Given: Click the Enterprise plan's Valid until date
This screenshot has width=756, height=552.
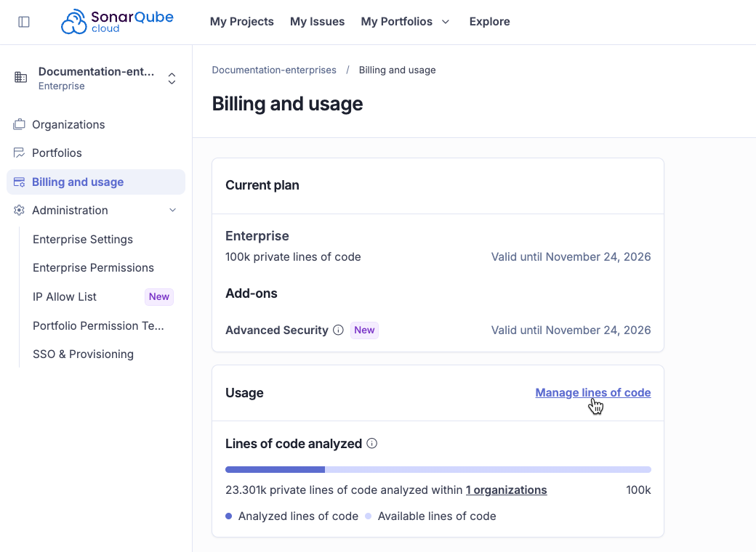Looking at the screenshot, I should coord(571,256).
